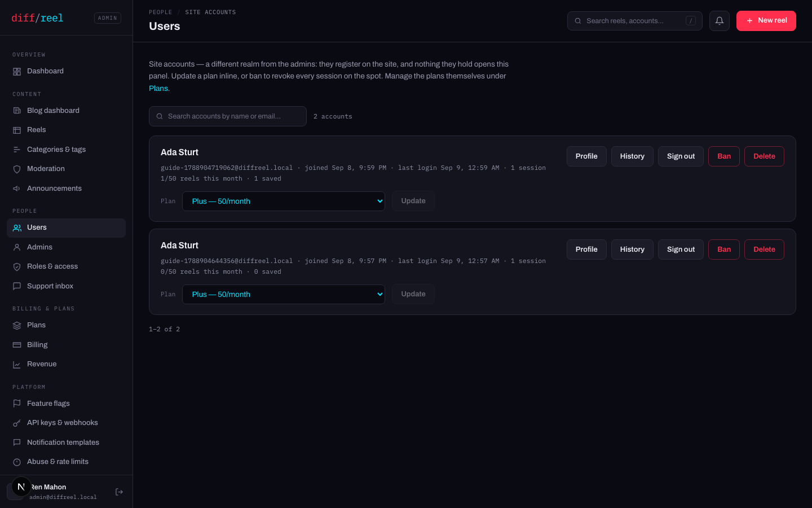Screen dimensions: 812x508
Task: Click admin@diffreel.local email text
Action: 63,497
